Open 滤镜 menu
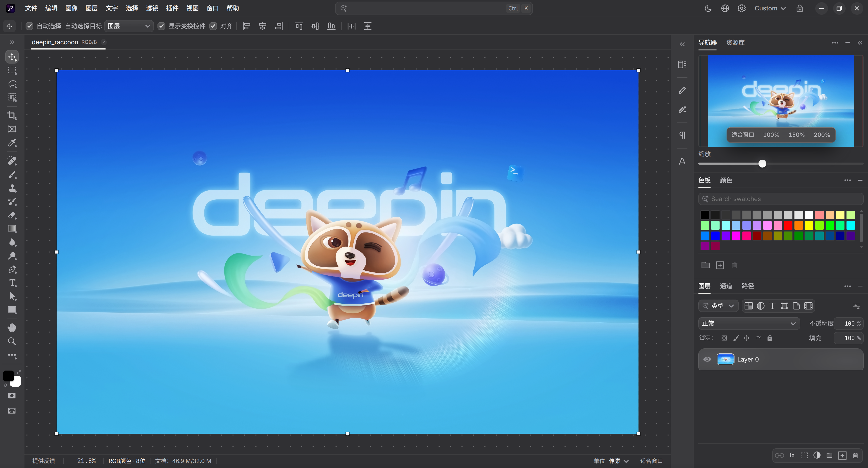The height and width of the screenshot is (468, 868). pyautogui.click(x=152, y=8)
